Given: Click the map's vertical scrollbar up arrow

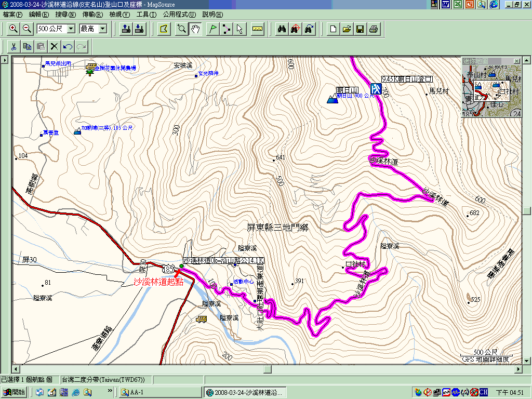Looking at the screenshot, I should click(x=527, y=60).
